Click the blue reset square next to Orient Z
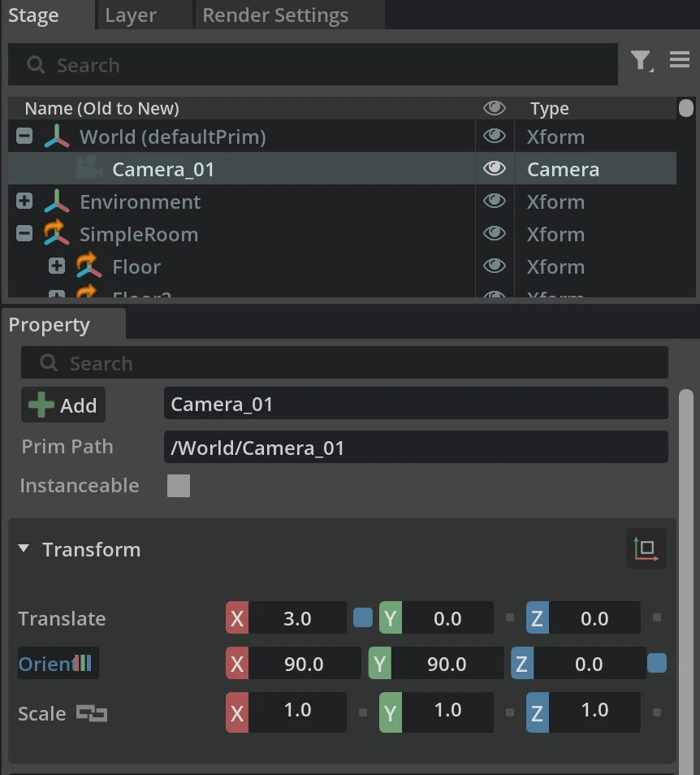Screen dimensions: 700x775 (x=656, y=663)
